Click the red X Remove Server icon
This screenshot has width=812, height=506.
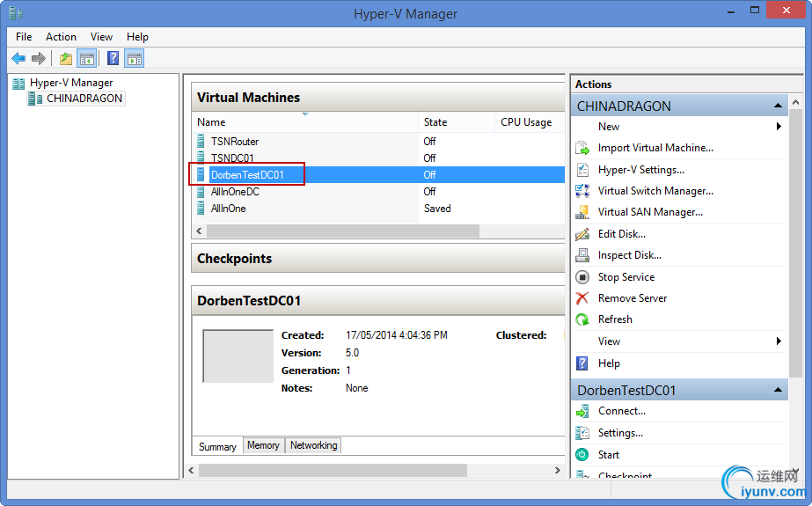point(582,298)
